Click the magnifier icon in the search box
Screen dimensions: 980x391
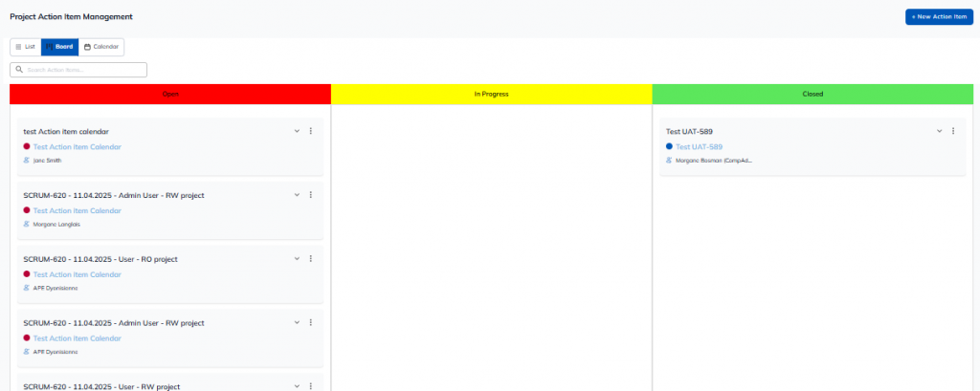19,70
